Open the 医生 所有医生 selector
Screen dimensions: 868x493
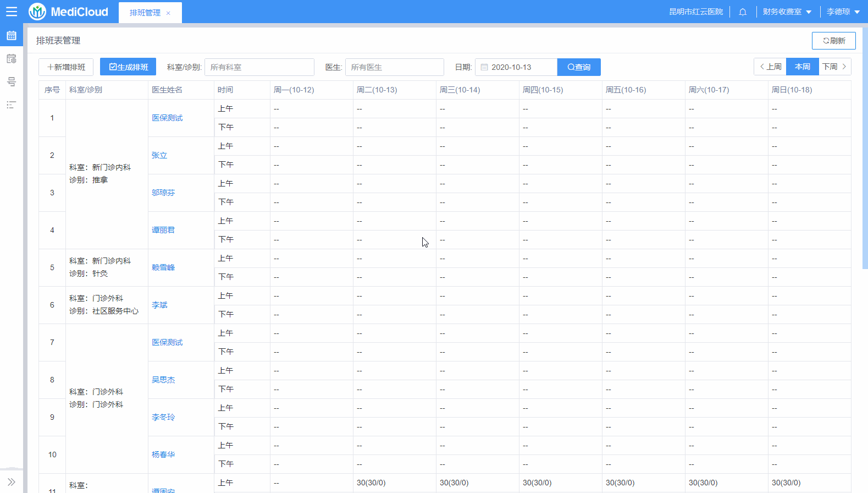395,67
